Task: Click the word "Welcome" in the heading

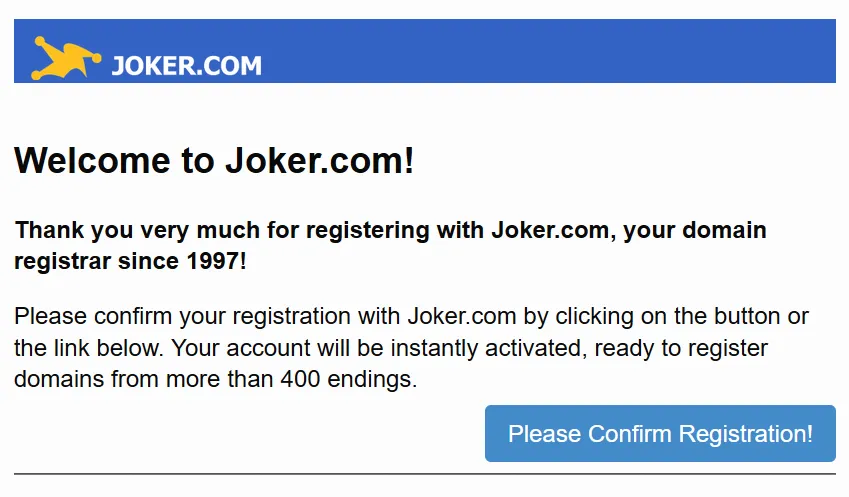Action: click(x=92, y=160)
